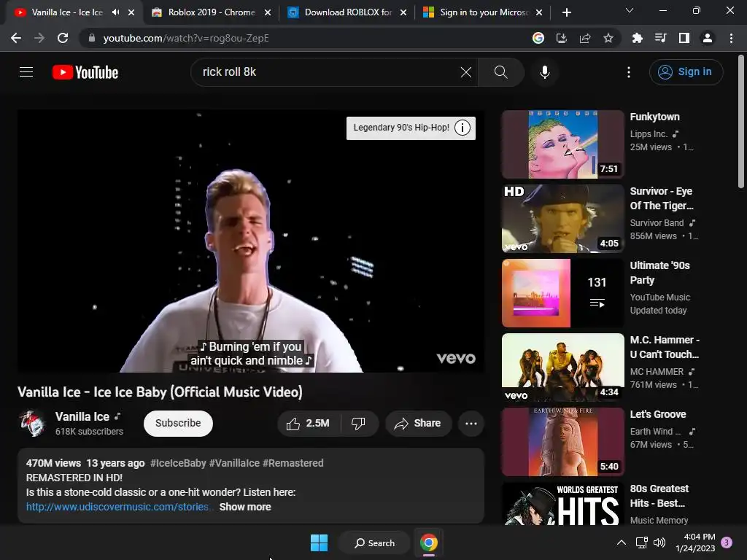Clear the search box text
The width and height of the screenshot is (747, 560).
pyautogui.click(x=466, y=72)
